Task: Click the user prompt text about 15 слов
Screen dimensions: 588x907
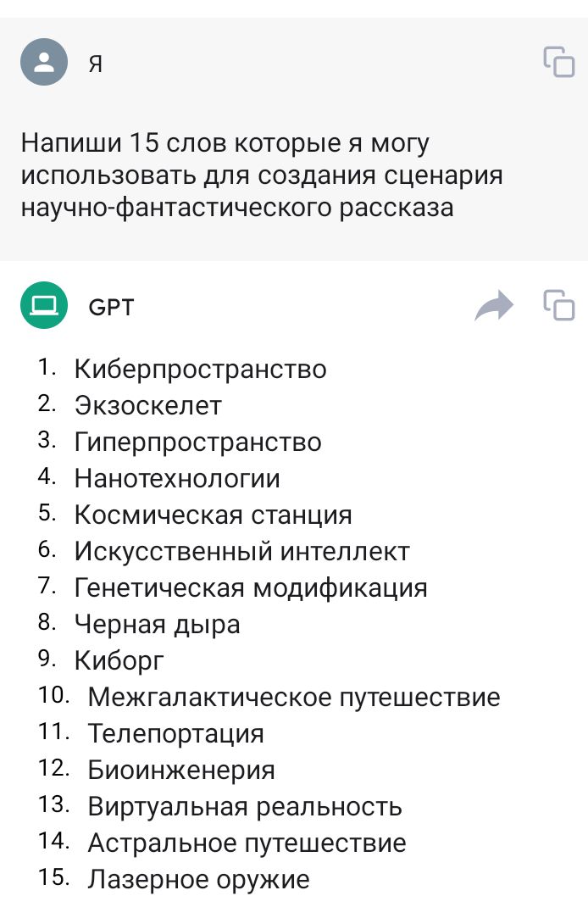Action: tap(262, 175)
